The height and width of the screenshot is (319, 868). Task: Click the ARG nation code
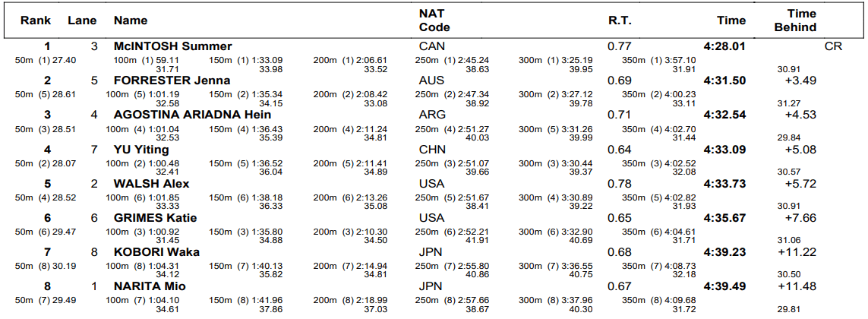[432, 115]
